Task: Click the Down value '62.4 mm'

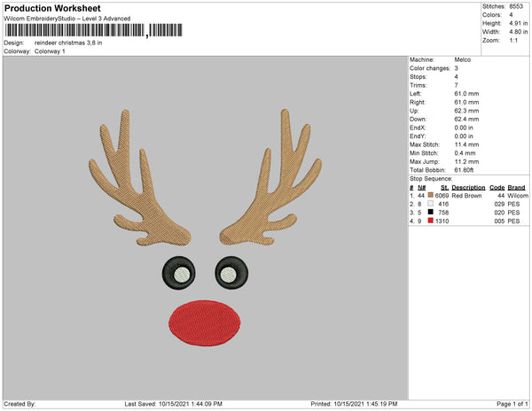Action: point(466,120)
